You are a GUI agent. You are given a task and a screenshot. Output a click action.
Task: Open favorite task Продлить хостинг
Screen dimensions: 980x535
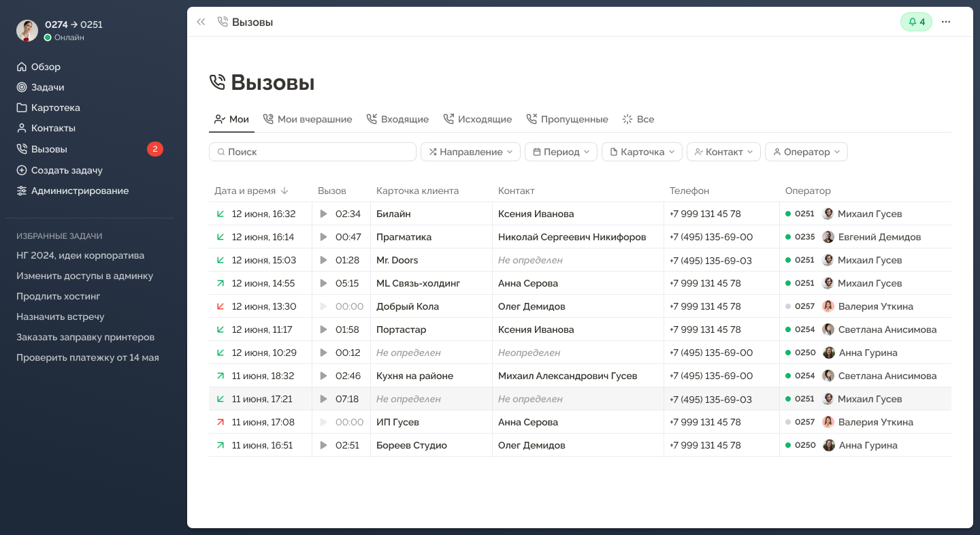59,296
